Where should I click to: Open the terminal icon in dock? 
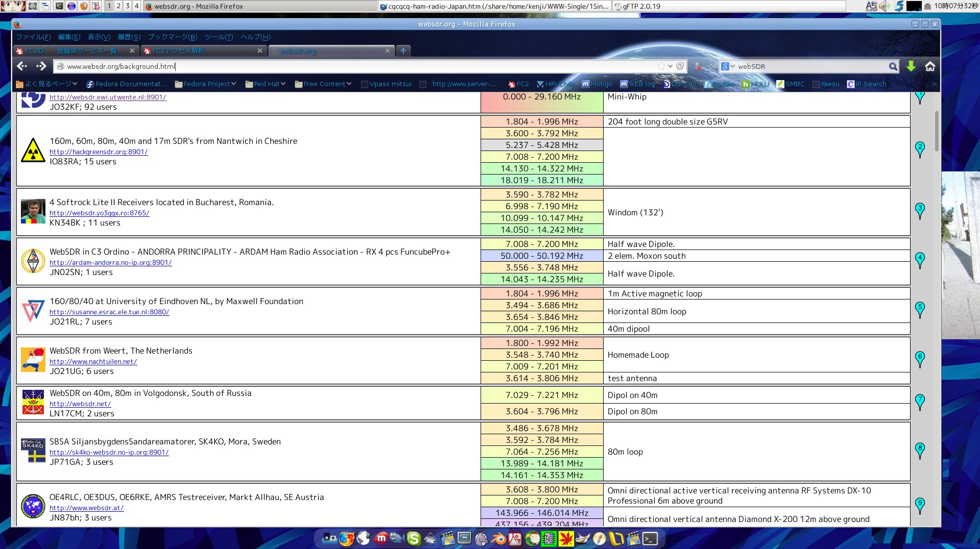point(650,538)
